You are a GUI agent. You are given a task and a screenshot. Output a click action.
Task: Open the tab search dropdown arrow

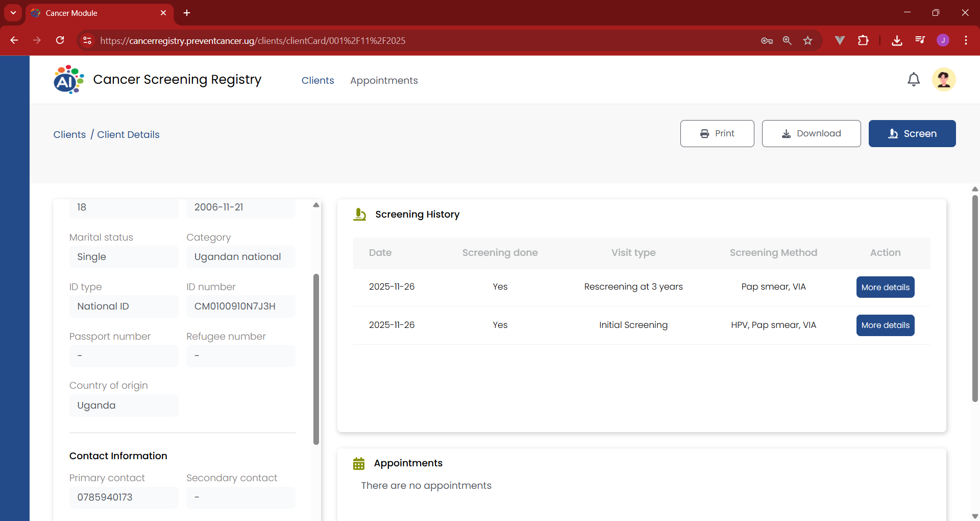coord(13,13)
